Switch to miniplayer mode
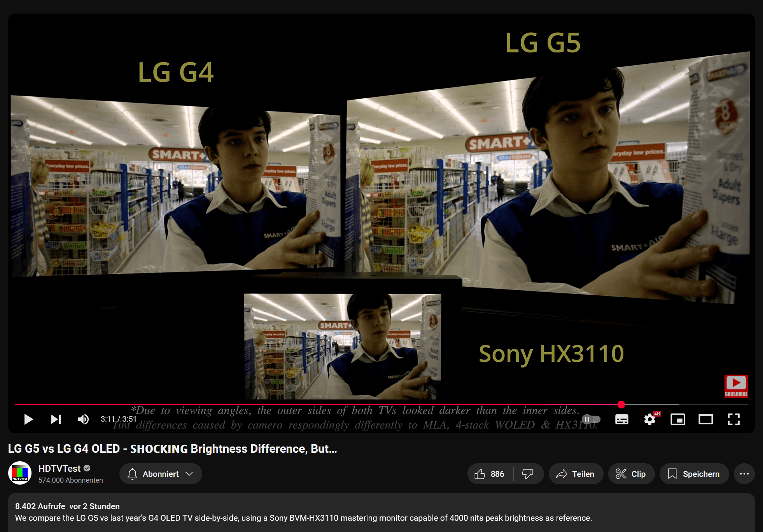The image size is (763, 532). point(678,419)
